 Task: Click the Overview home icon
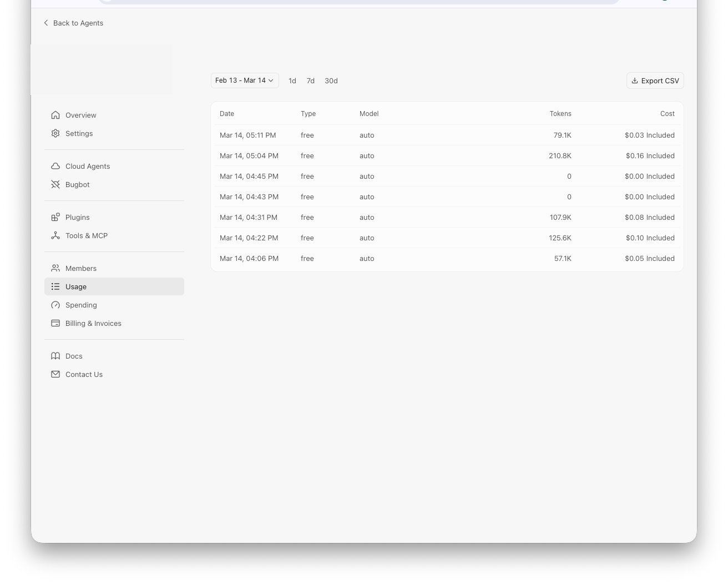tap(55, 115)
